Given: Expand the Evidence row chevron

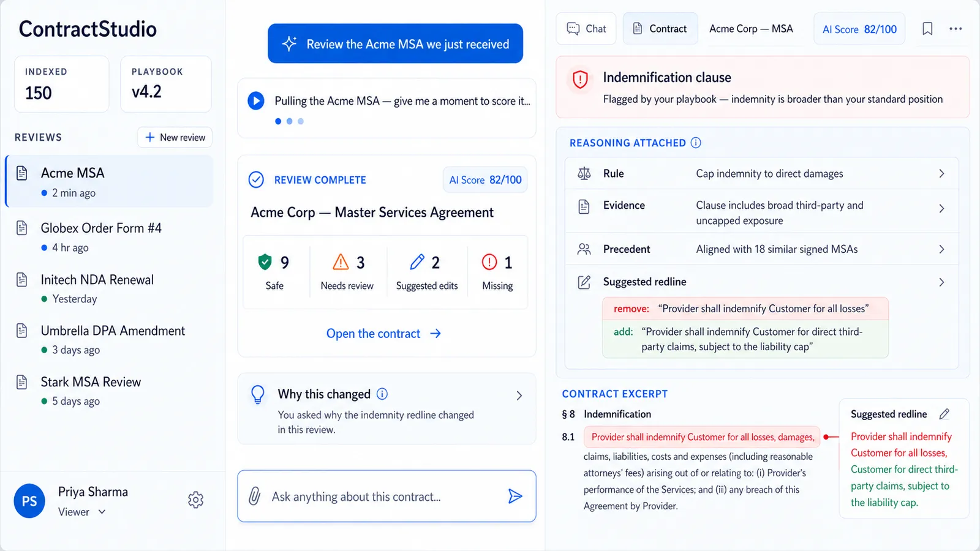Looking at the screenshot, I should click(941, 209).
